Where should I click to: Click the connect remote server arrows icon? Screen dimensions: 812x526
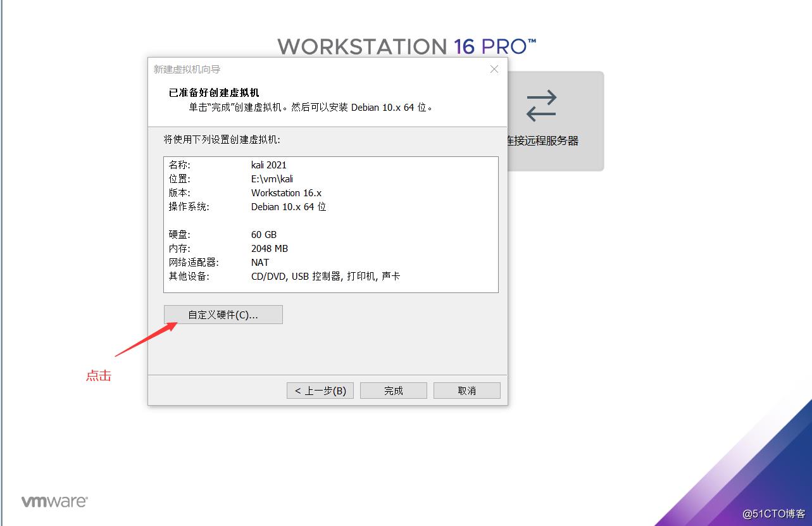click(x=541, y=106)
